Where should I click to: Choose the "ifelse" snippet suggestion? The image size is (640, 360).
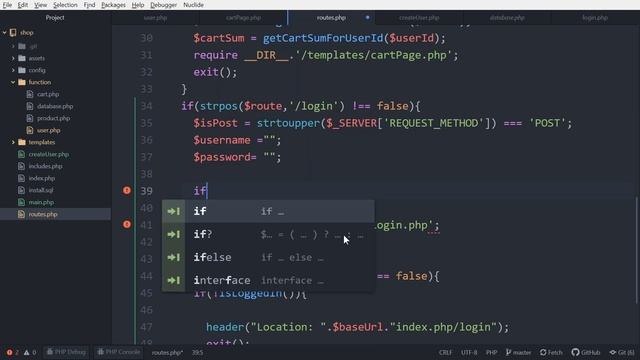268,257
